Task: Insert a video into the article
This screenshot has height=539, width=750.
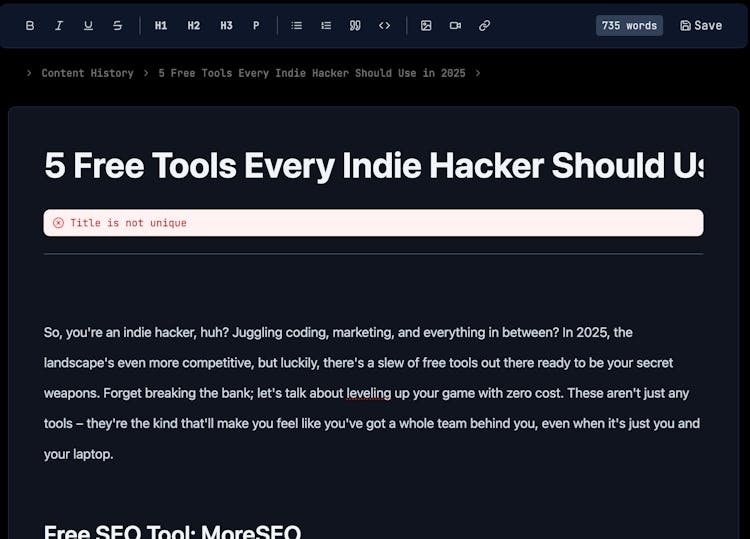Action: [455, 26]
